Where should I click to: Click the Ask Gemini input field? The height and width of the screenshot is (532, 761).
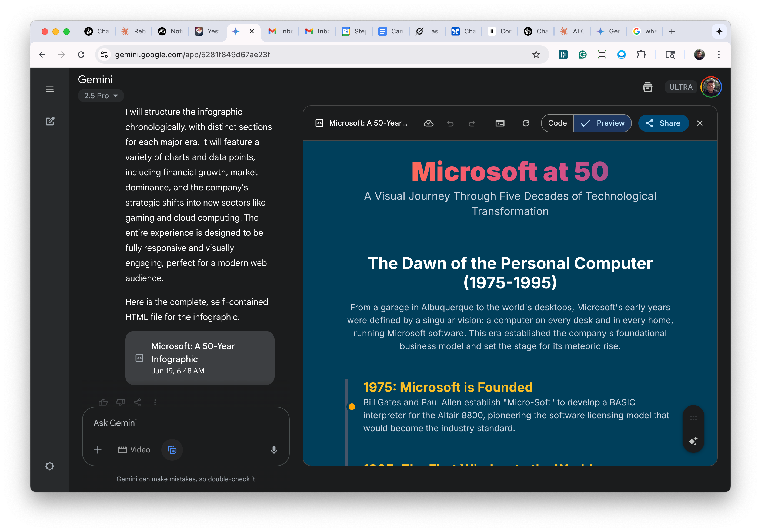pyautogui.click(x=186, y=423)
